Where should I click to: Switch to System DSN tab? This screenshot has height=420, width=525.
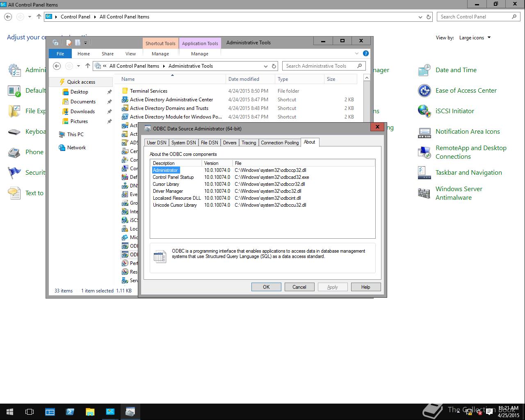pyautogui.click(x=183, y=143)
